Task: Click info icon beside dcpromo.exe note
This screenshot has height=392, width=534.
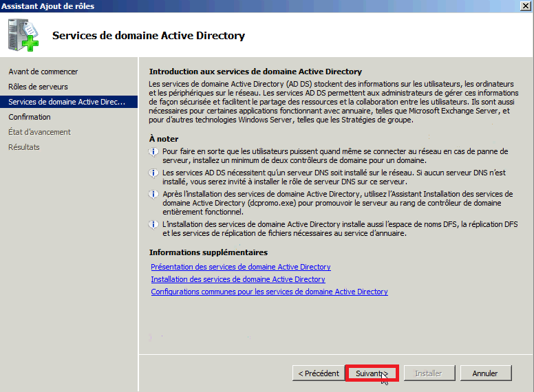Action: coord(153,195)
